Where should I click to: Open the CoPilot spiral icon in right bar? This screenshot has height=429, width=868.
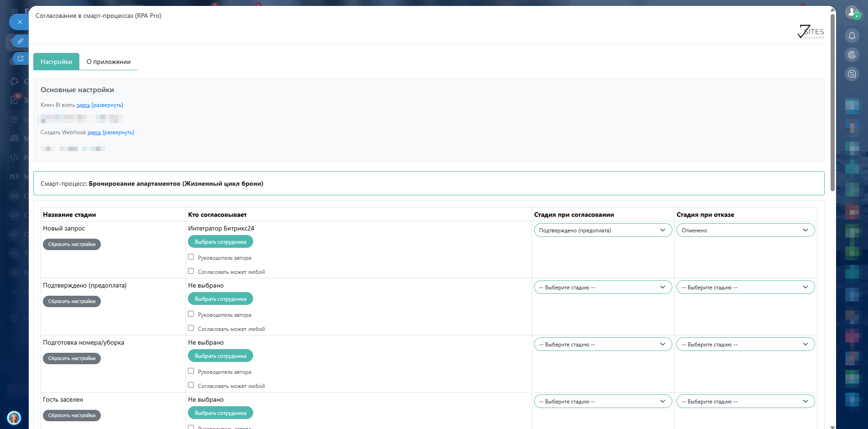click(852, 55)
